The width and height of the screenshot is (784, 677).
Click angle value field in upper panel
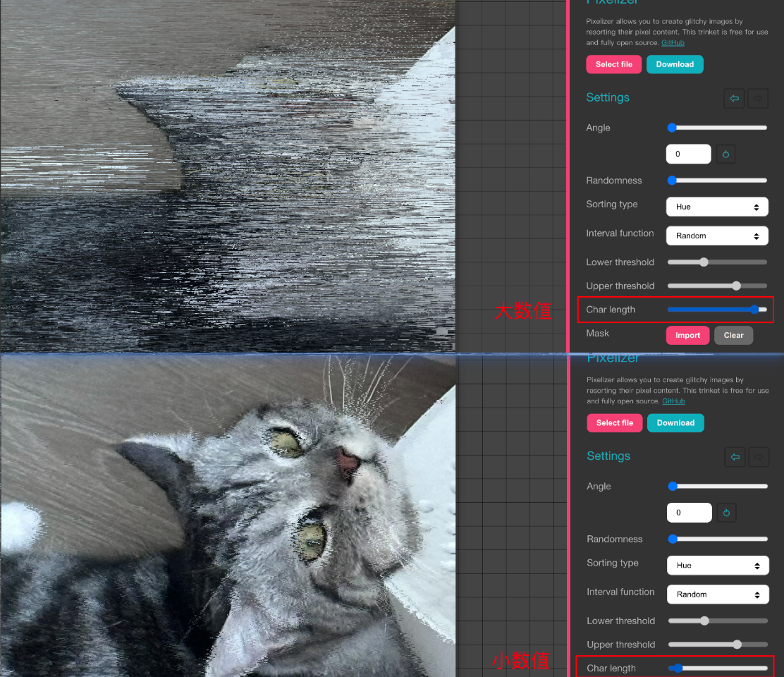tap(689, 154)
